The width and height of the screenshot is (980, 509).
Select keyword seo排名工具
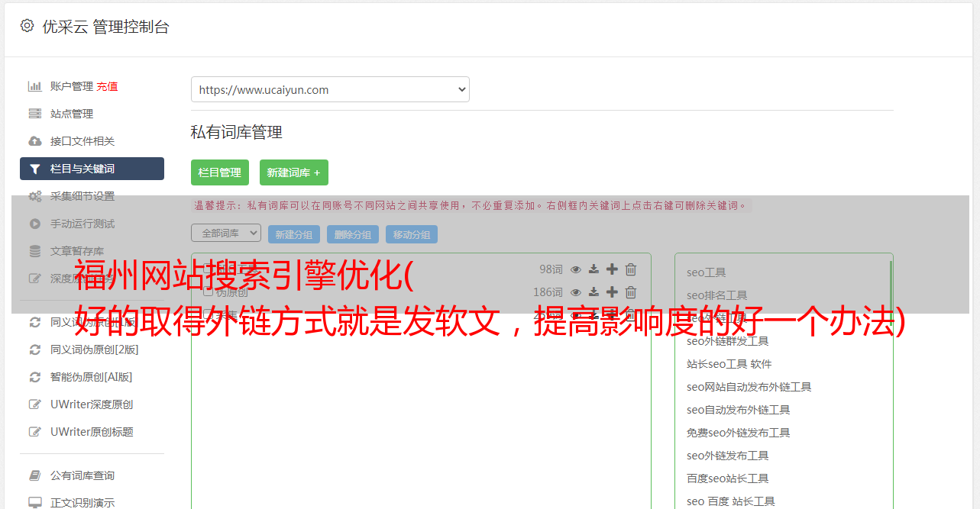(x=717, y=295)
